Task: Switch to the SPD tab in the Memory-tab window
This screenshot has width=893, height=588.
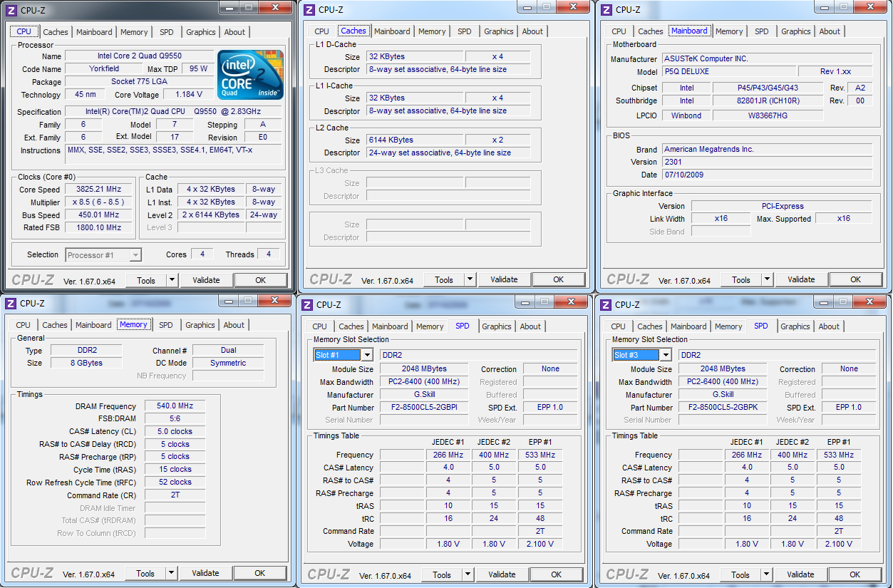Action: 166,325
